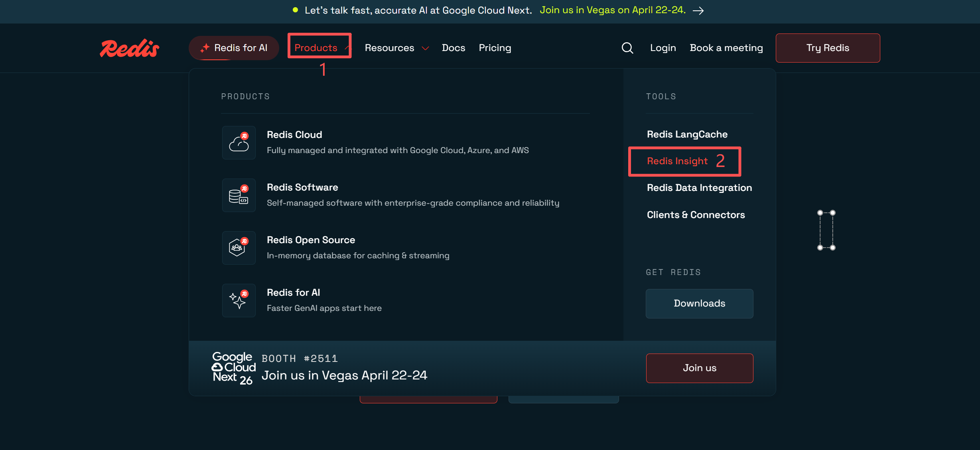Click the Redis Software database icon
980x450 pixels.
tap(239, 195)
